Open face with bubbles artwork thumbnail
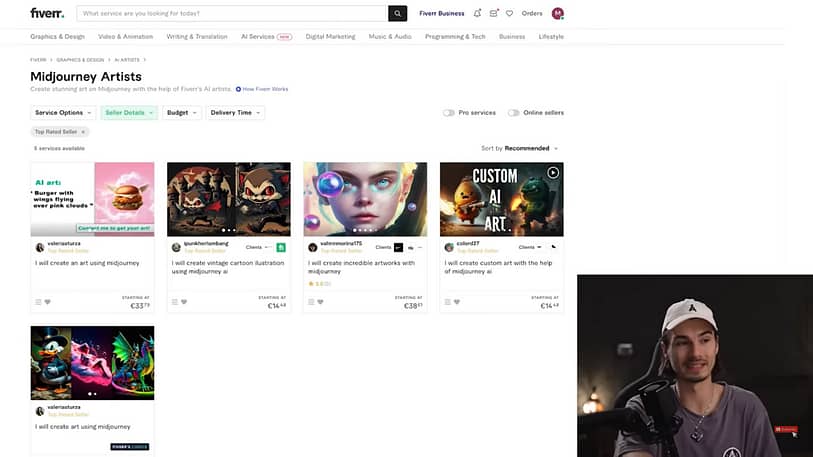This screenshot has width=813, height=457. click(365, 199)
